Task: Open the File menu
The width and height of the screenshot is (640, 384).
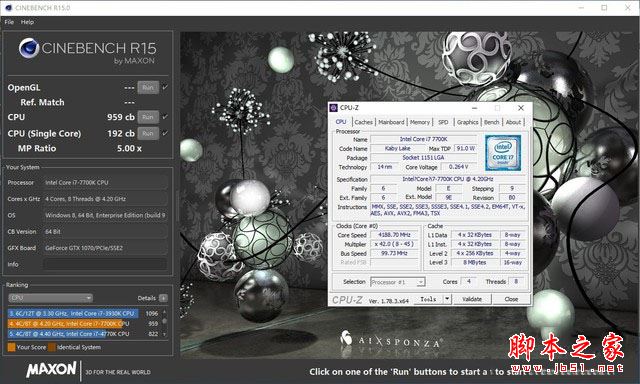Action: (9, 22)
